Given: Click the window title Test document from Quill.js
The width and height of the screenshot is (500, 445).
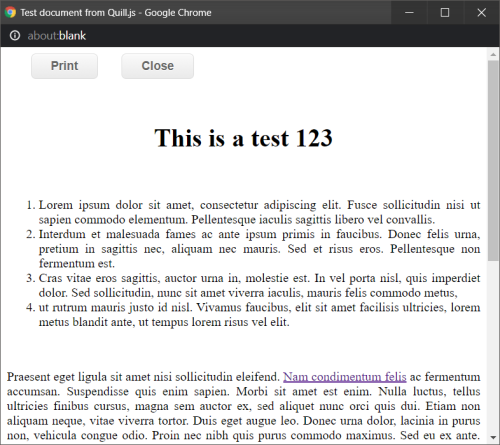Looking at the screenshot, I should pyautogui.click(x=116, y=13).
